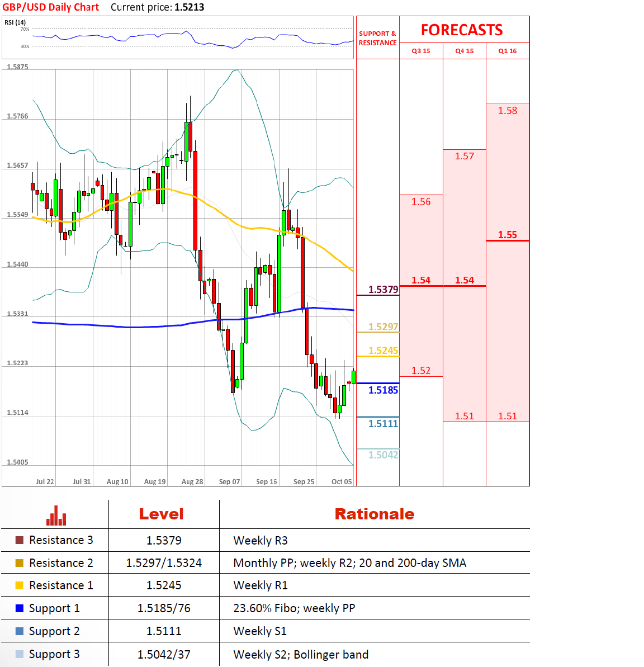Viewport: 644px width, 667px height.
Task: Click the 1.54 median forecast for Q3 15
Action: 421,280
